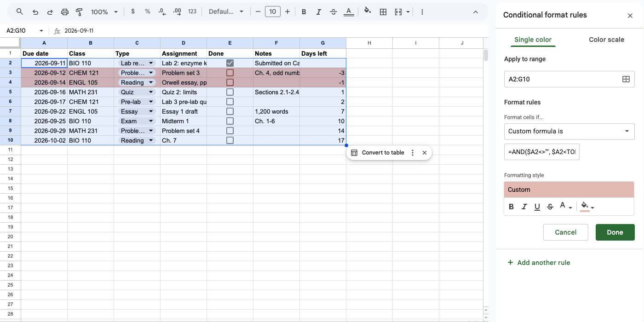Select row 15 header
The width and height of the screenshot is (644, 322).
[x=10, y=188]
